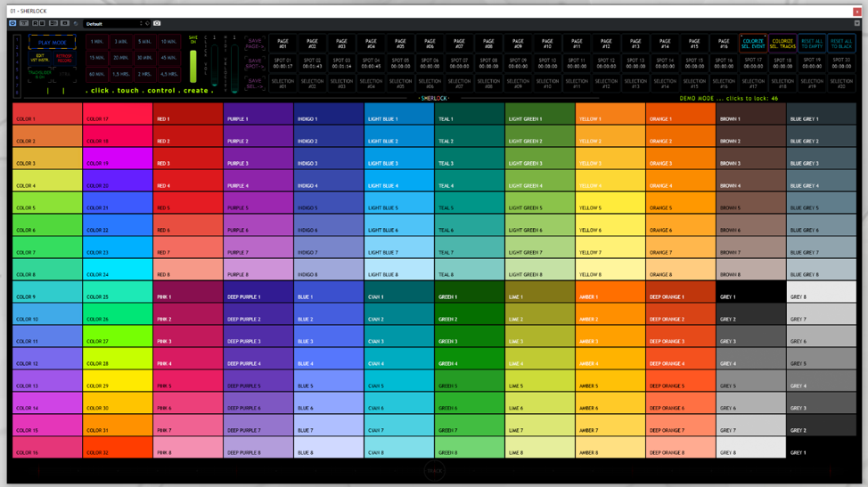
Task: Click the power/activate plugin icon
Action: click(12, 23)
